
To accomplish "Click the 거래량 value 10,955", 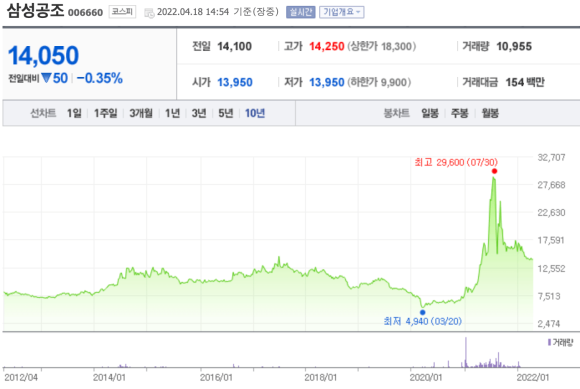I will coord(514,47).
